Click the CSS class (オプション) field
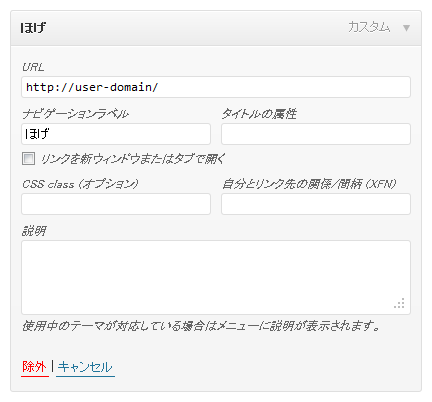This screenshot has width=432, height=402. (x=116, y=204)
